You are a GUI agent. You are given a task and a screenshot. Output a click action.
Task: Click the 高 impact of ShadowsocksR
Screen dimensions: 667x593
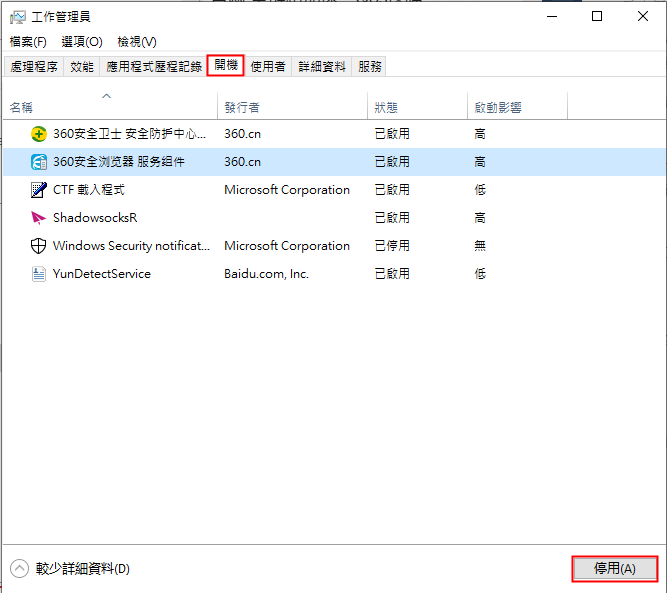[480, 218]
